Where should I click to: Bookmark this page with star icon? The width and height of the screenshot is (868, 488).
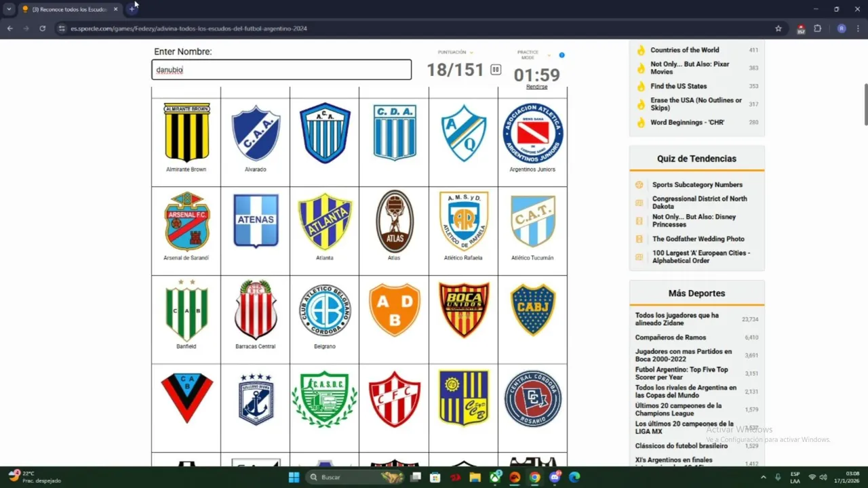coord(778,28)
